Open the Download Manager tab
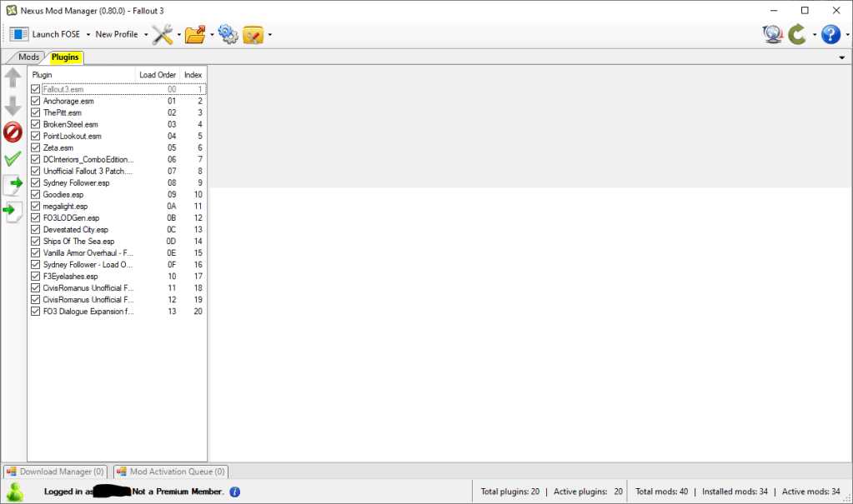This screenshot has width=853, height=504. tap(56, 472)
